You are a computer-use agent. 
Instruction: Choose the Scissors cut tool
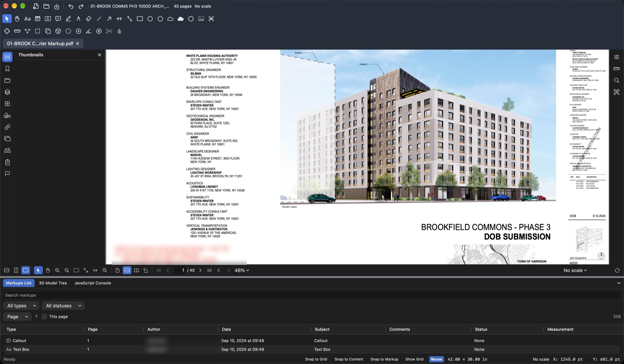pos(109,31)
